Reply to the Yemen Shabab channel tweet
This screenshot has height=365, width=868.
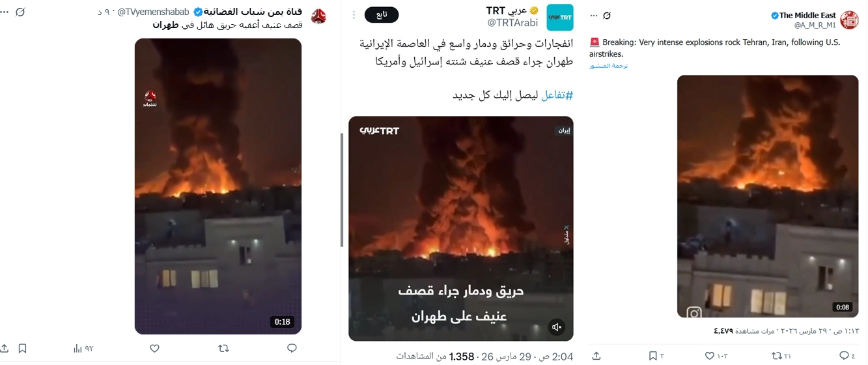click(x=292, y=349)
